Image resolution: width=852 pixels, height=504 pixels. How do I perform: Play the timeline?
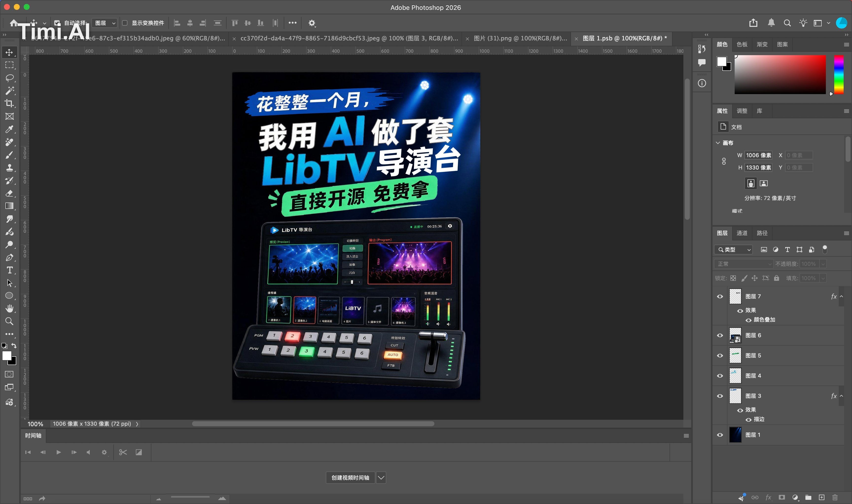click(x=58, y=452)
